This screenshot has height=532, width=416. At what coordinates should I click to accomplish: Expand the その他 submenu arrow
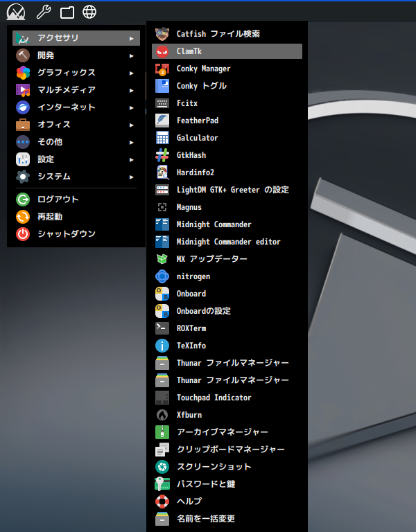coord(132,143)
